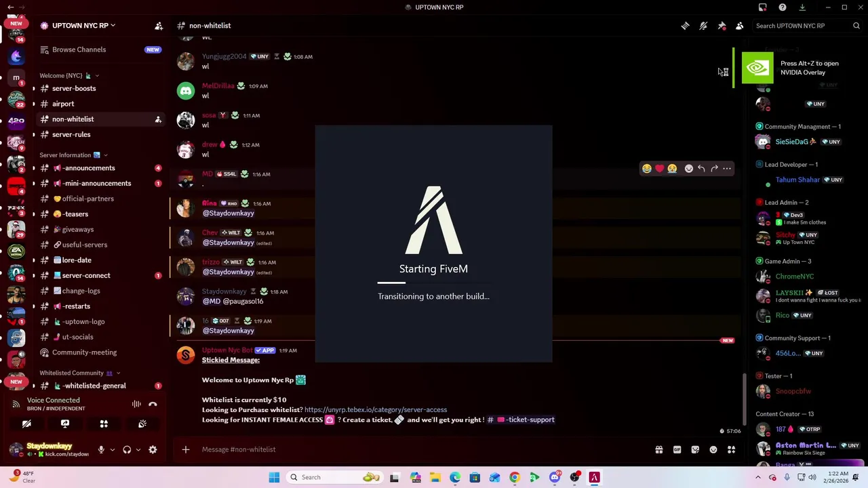868x488 pixels.
Task: Open Google Chrome from the taskbar
Action: pos(515,477)
